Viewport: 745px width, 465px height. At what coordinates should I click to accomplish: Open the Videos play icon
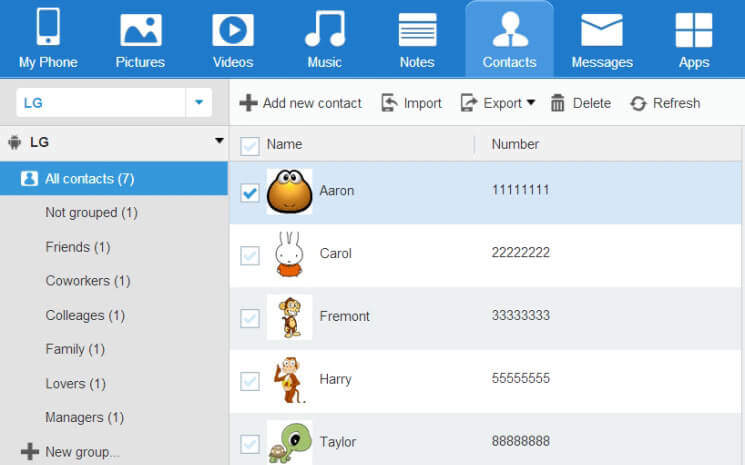tap(233, 30)
